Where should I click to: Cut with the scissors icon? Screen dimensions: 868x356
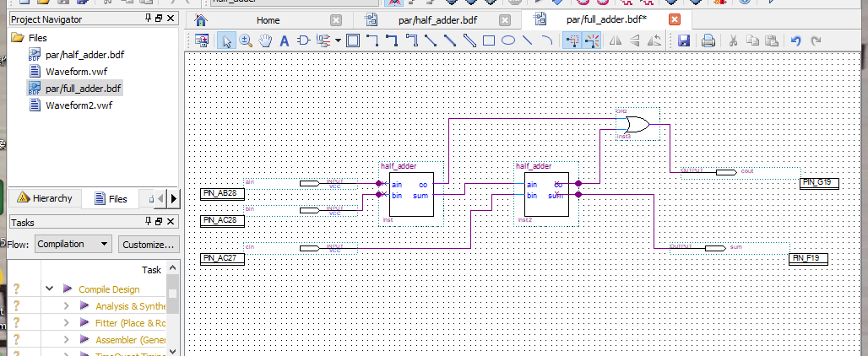(x=733, y=40)
